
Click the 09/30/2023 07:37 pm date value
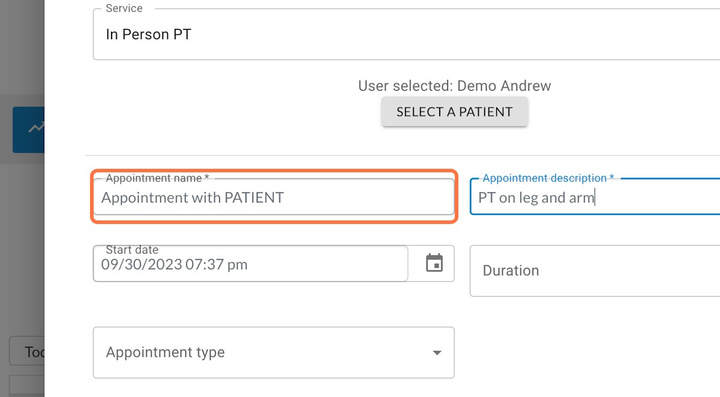tap(174, 265)
